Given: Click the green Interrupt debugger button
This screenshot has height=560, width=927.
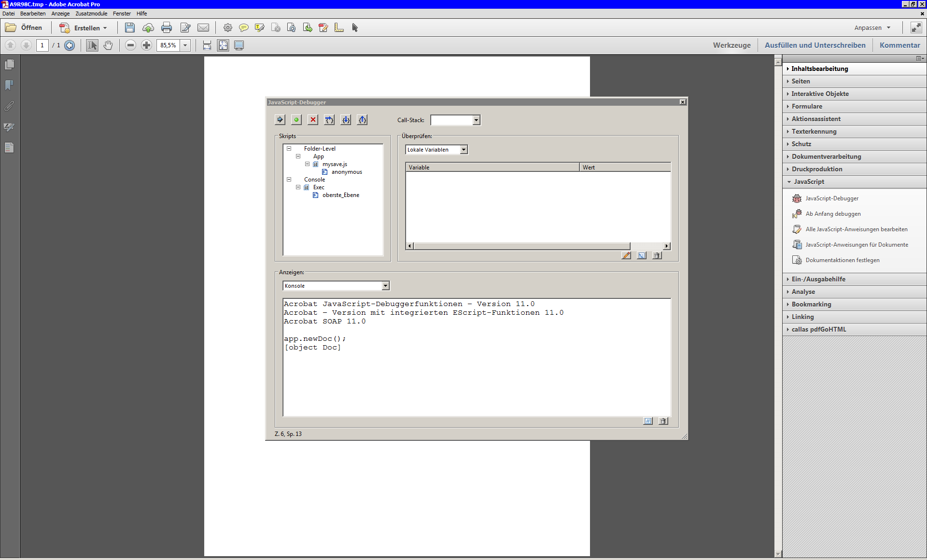Looking at the screenshot, I should [296, 120].
